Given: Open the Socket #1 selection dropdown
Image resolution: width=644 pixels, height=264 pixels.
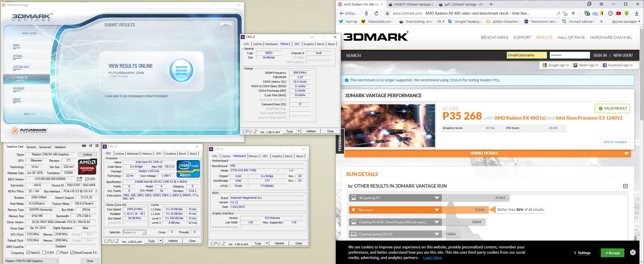Looking at the screenshot, I should pyautogui.click(x=134, y=232).
